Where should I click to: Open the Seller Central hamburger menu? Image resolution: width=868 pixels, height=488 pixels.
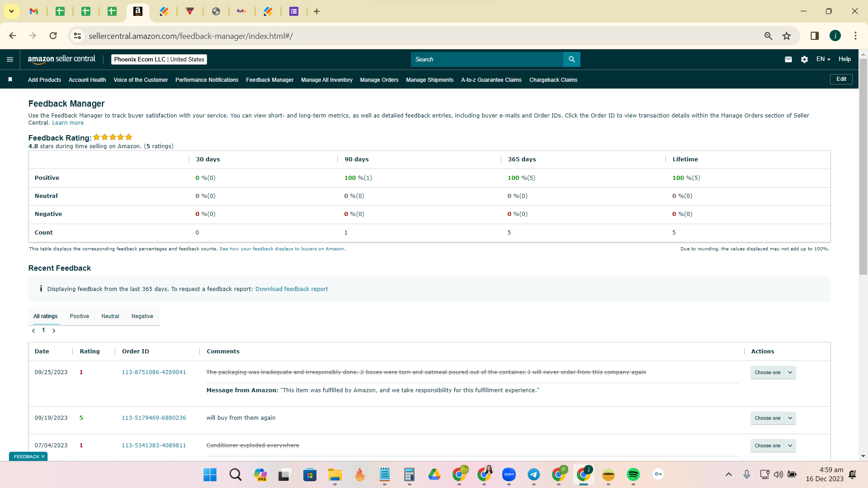(x=10, y=59)
